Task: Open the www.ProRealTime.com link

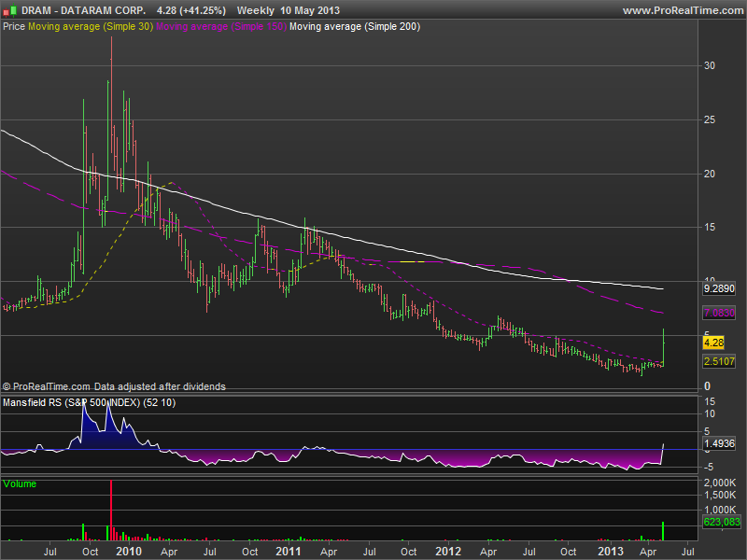Action: point(681,10)
